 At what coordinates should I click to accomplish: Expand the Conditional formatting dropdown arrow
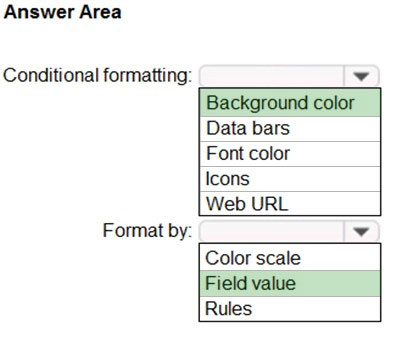(x=361, y=76)
